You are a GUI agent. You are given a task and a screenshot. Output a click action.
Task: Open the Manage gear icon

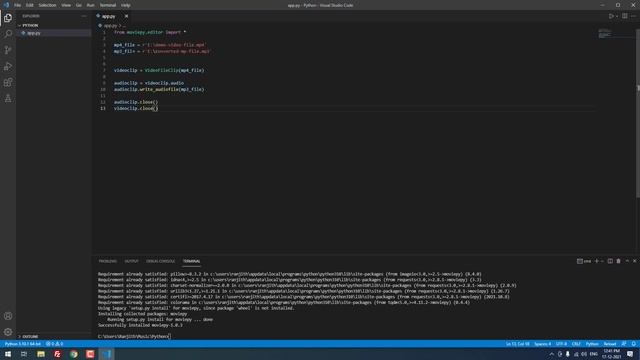(8, 332)
